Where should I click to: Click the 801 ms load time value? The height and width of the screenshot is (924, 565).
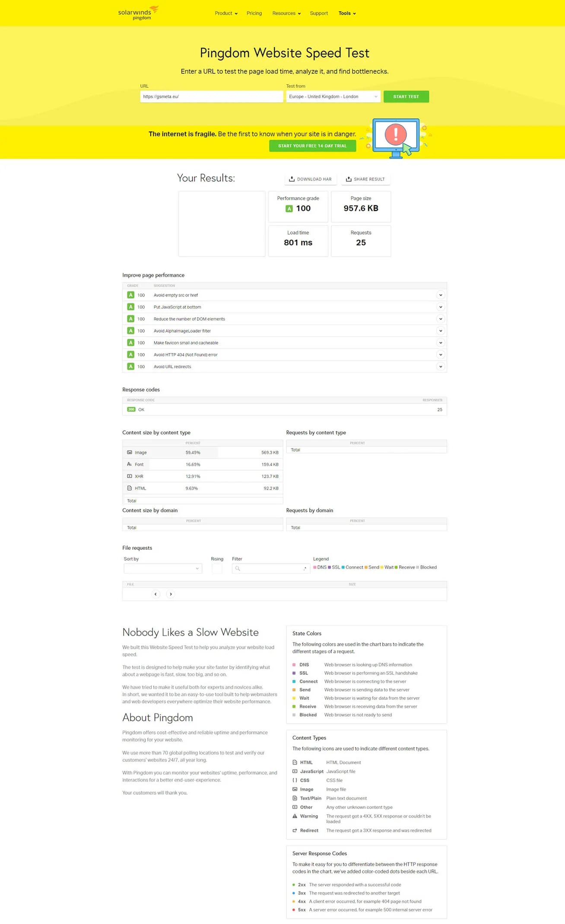coord(298,243)
